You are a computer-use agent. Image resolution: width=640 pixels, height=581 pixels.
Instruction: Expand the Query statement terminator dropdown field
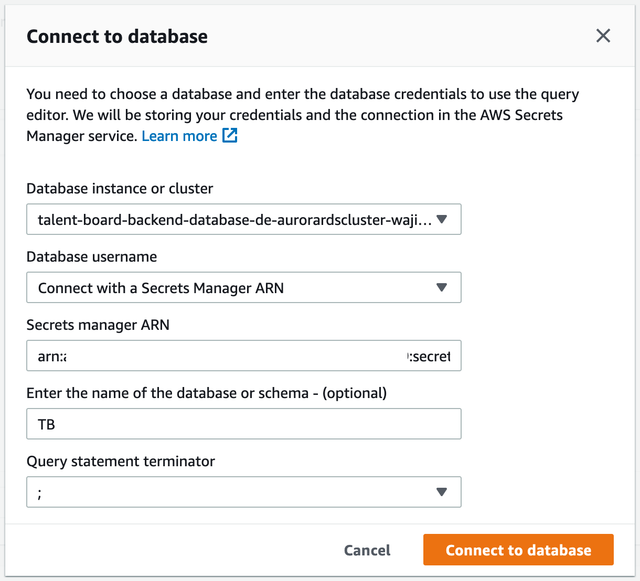coord(234,492)
